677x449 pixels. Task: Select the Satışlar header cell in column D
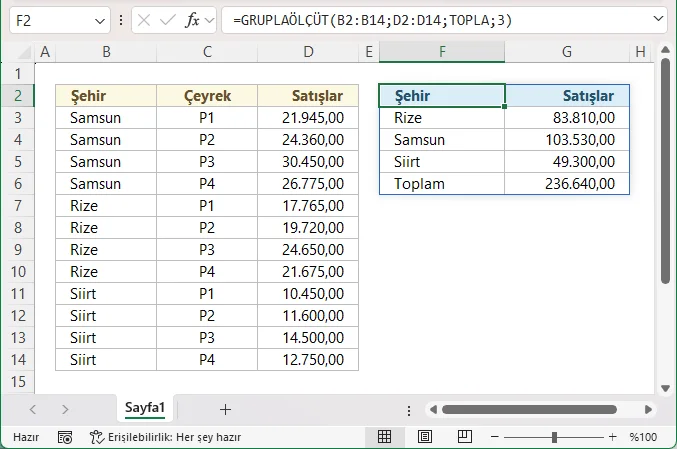click(x=308, y=95)
